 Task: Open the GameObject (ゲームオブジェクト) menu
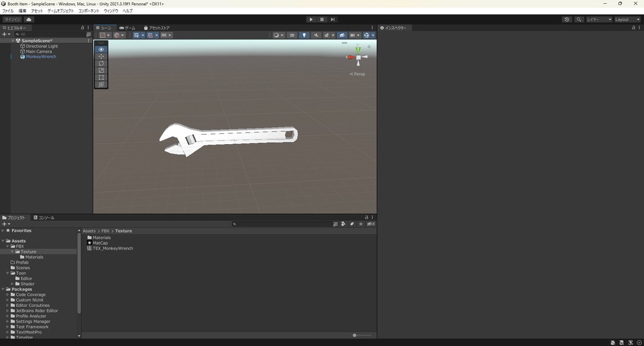click(x=60, y=11)
